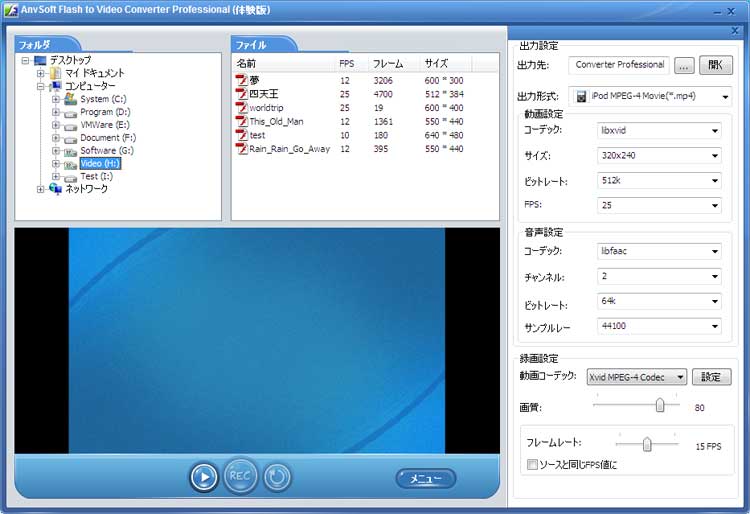Sort files by 名前 column header
Viewport: 750px width, 514px height.
coord(284,63)
